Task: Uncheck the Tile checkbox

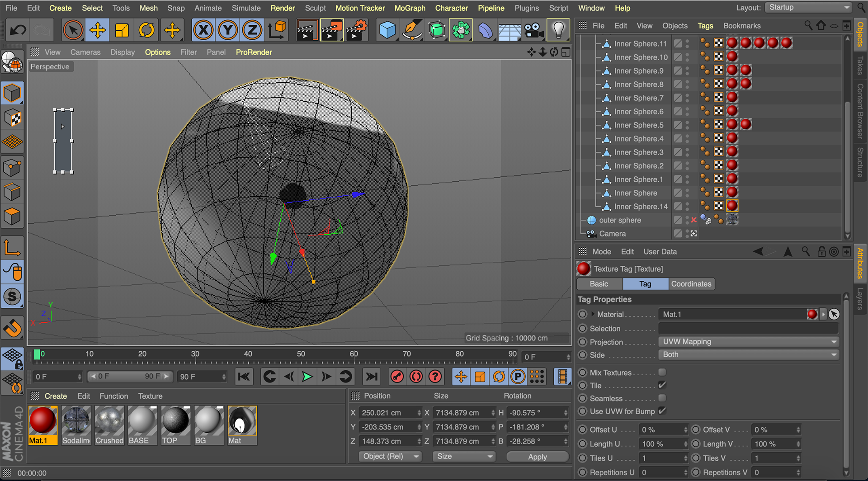Action: [x=662, y=385]
